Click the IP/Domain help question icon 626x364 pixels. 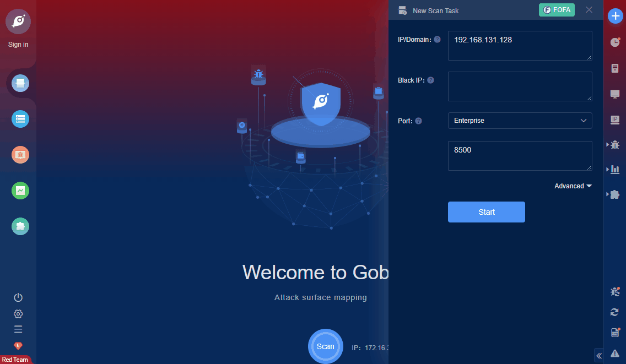pos(437,40)
